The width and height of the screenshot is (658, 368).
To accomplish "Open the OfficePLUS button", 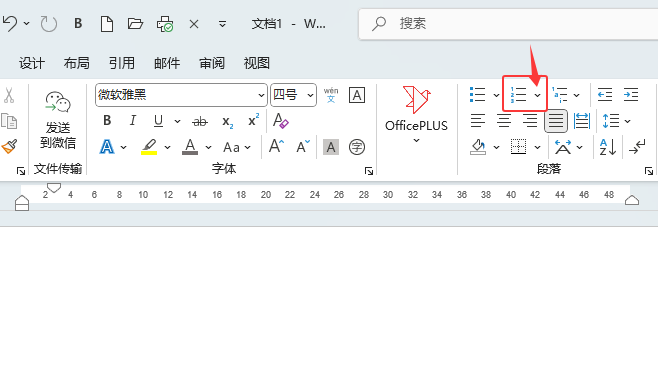I will point(416,114).
